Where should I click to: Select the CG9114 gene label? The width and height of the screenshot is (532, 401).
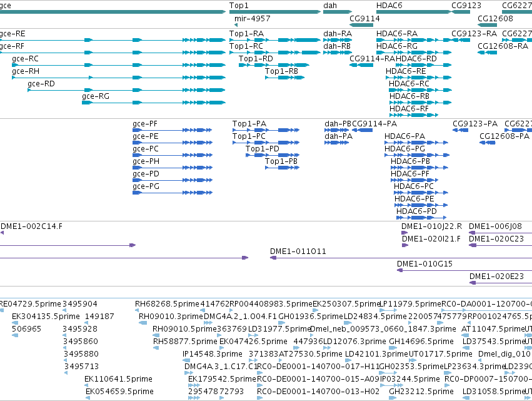(364, 18)
